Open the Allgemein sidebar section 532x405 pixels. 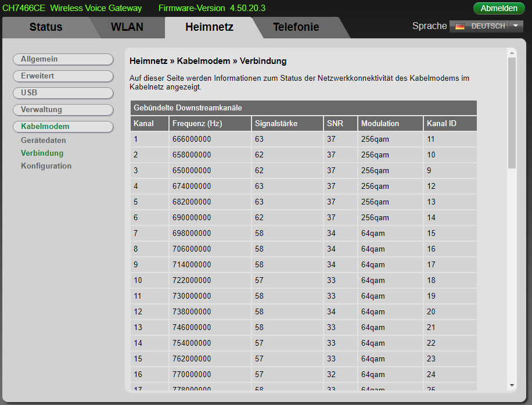(x=63, y=59)
